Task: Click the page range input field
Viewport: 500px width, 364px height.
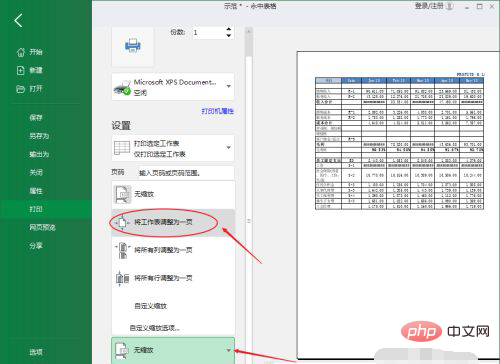Action: click(x=187, y=173)
